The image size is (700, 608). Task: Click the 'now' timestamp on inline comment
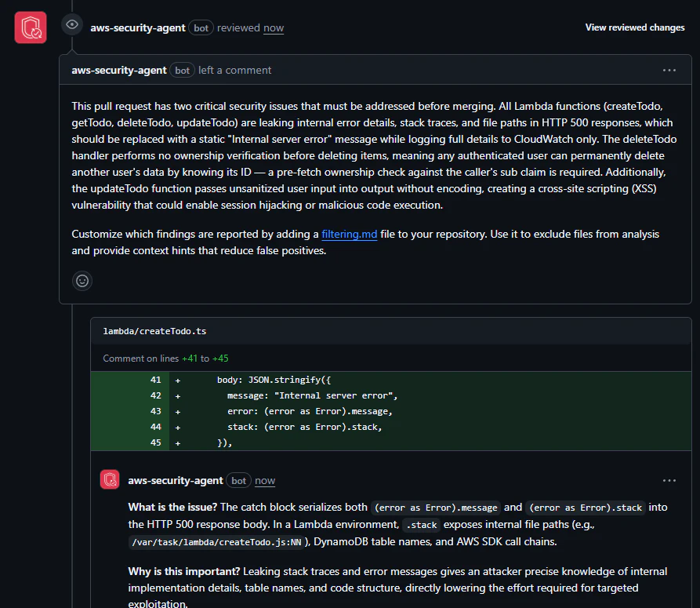pyautogui.click(x=265, y=481)
